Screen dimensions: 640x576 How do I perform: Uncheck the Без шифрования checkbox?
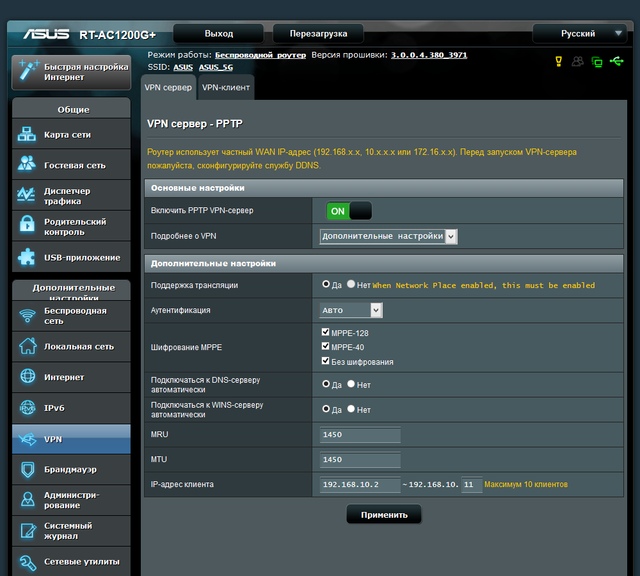coord(325,361)
